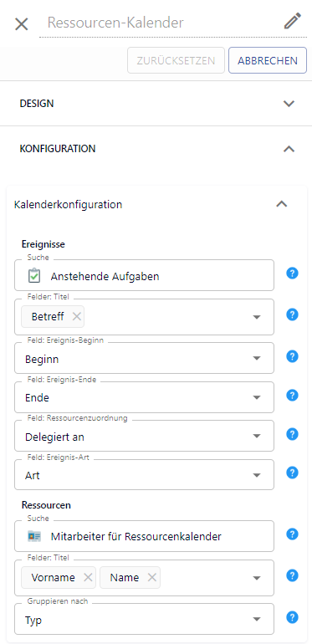The height and width of the screenshot is (644, 312).
Task: Open help icon next to Ressourcenzuordnung
Action: [x=292, y=434]
